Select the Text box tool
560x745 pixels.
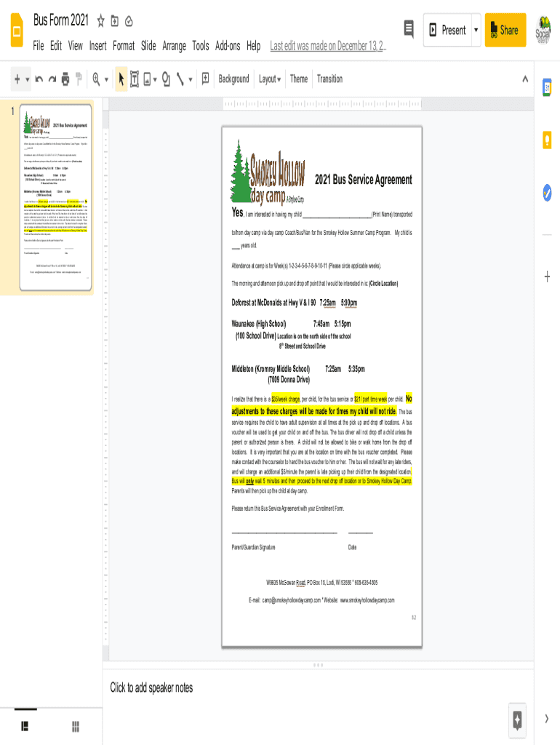tap(135, 79)
